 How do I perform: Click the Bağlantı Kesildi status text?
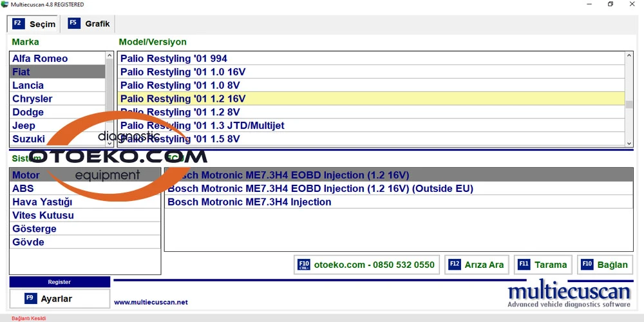[29, 318]
